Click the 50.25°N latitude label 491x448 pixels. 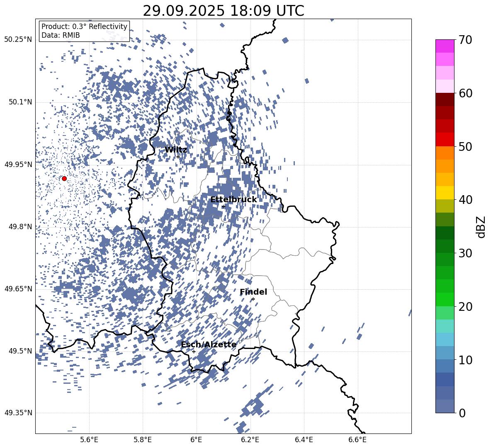coord(18,40)
